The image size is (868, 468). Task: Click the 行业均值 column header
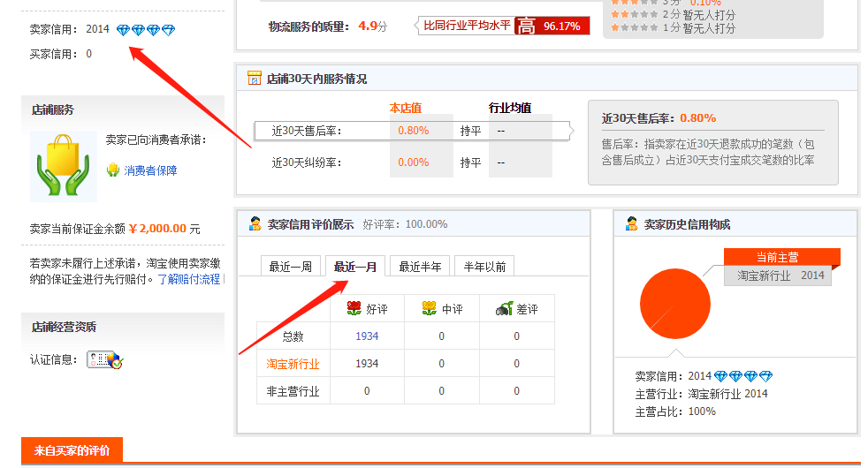click(x=510, y=108)
